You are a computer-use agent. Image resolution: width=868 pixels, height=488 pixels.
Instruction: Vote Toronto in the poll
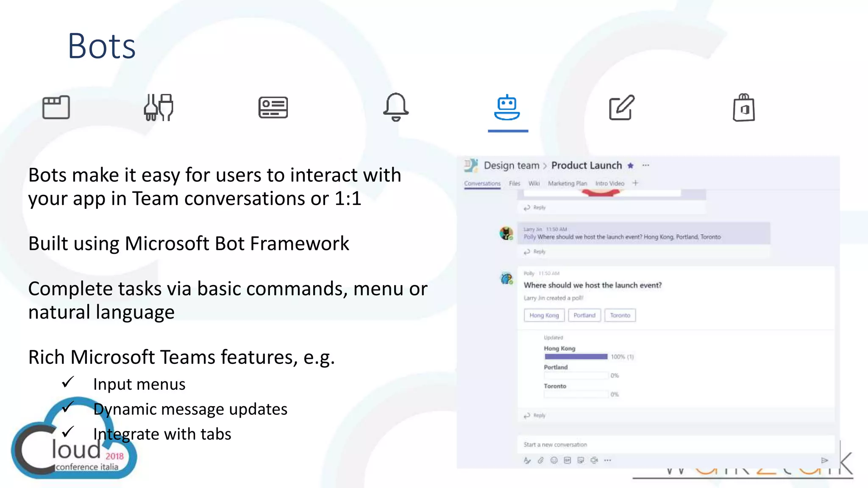point(620,315)
